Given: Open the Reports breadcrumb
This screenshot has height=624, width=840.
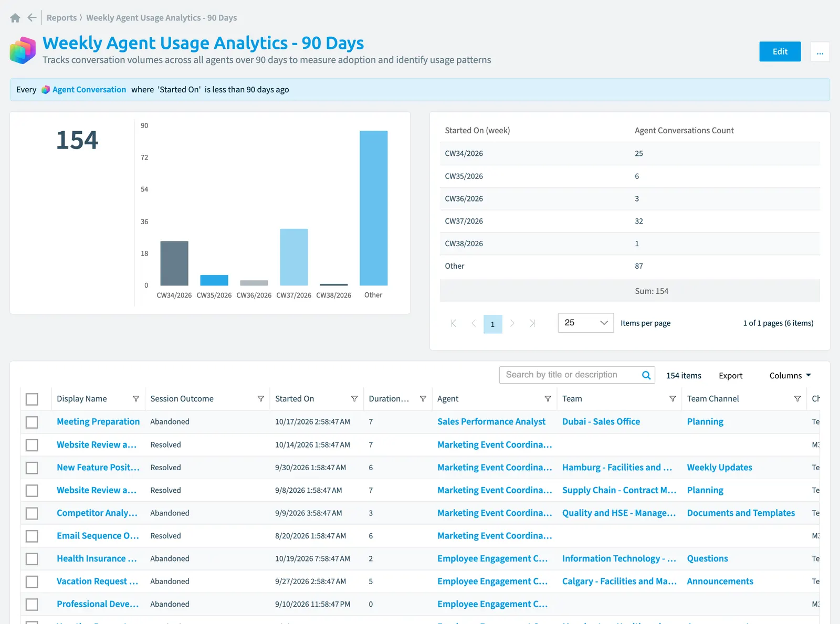Looking at the screenshot, I should 61,18.
